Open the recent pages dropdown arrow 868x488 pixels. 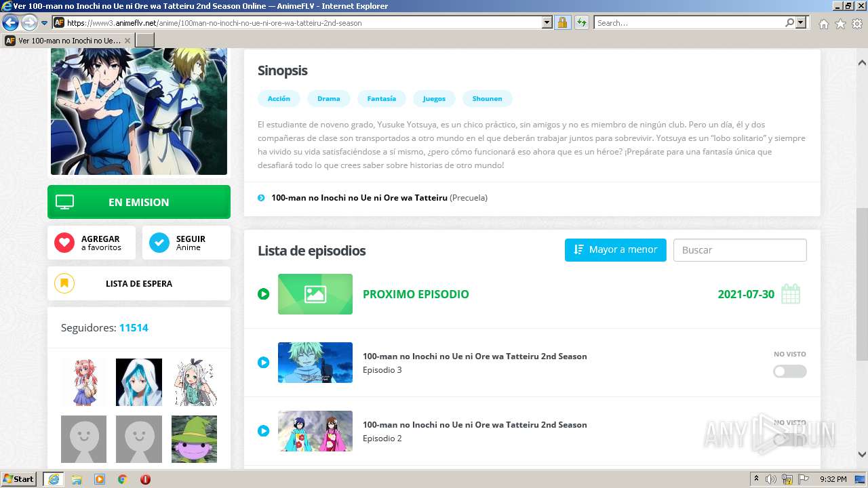pos(44,23)
